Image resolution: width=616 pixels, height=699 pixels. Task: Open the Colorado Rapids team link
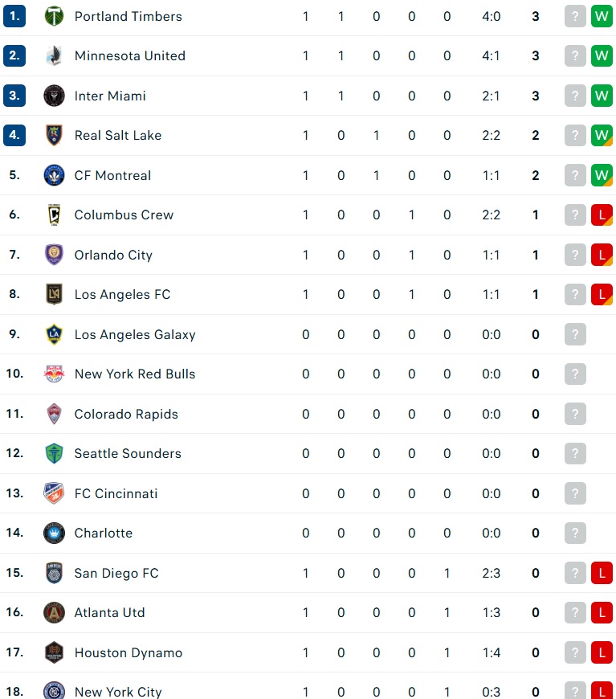coord(126,414)
